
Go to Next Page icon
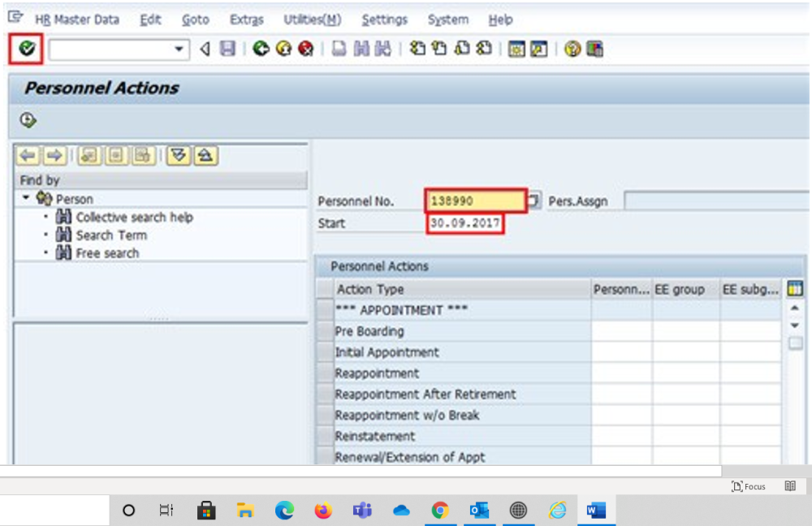pos(461,49)
